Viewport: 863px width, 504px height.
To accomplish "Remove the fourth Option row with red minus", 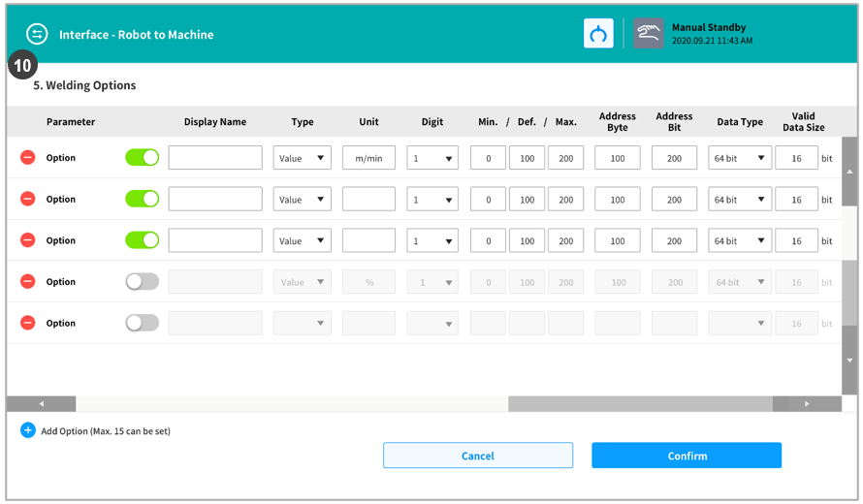I will tap(28, 282).
